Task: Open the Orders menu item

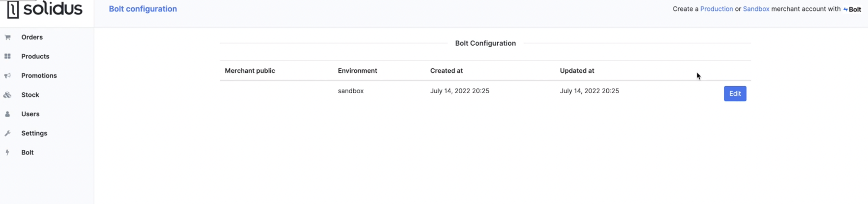Action: point(32,37)
